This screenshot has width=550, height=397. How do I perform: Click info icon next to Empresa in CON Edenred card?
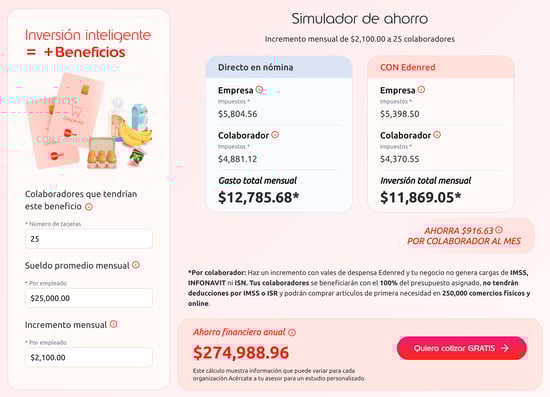coord(421,90)
